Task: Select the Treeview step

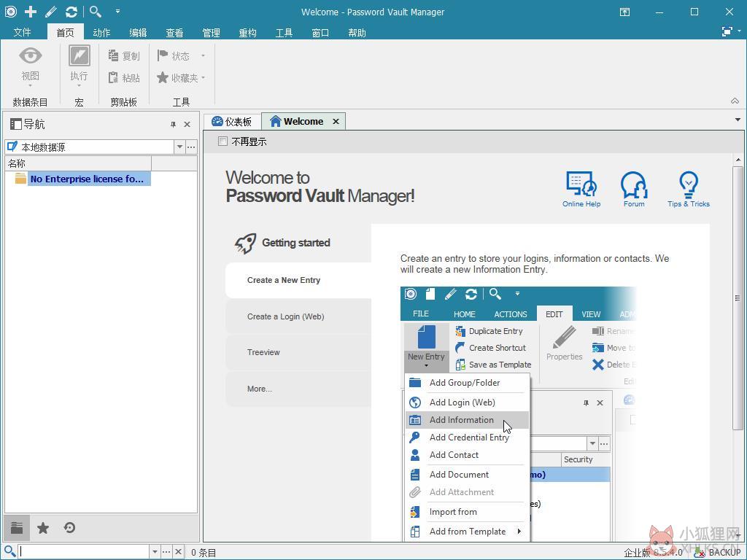Action: 298,352
